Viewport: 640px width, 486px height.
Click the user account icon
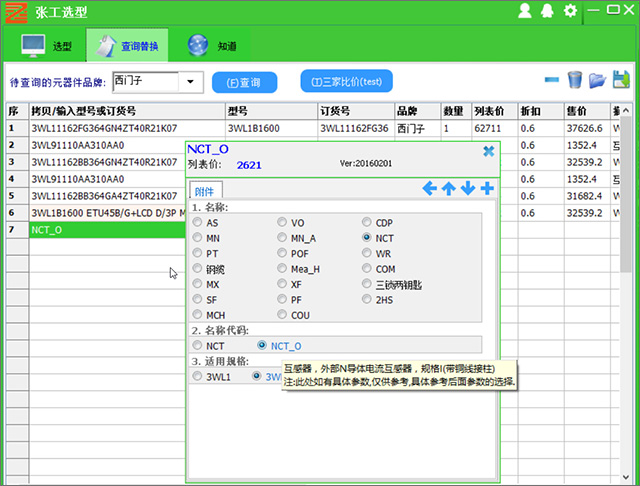[x=525, y=11]
